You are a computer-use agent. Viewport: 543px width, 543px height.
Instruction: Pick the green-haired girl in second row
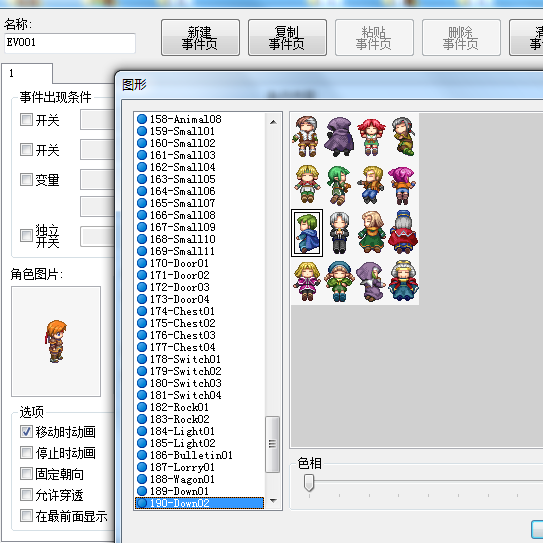click(339, 185)
